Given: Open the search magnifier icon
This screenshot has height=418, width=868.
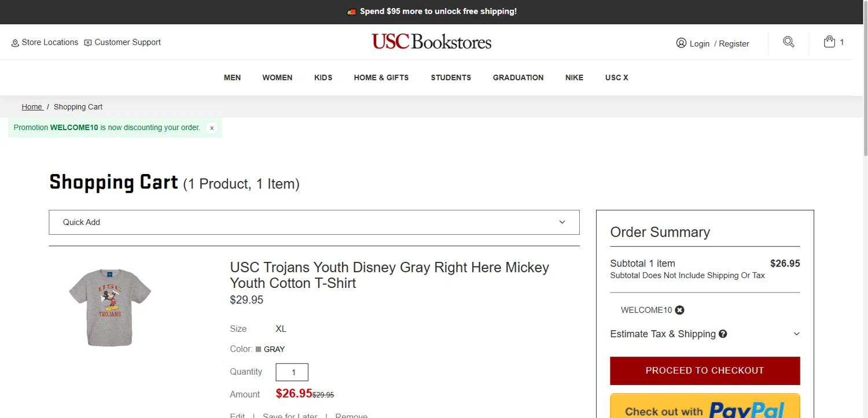Looking at the screenshot, I should coord(789,42).
